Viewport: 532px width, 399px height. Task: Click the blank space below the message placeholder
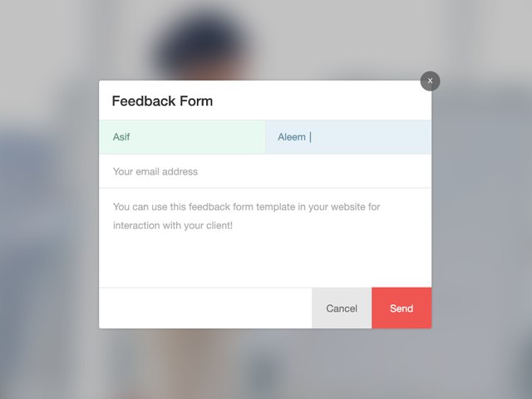pyautogui.click(x=265, y=262)
